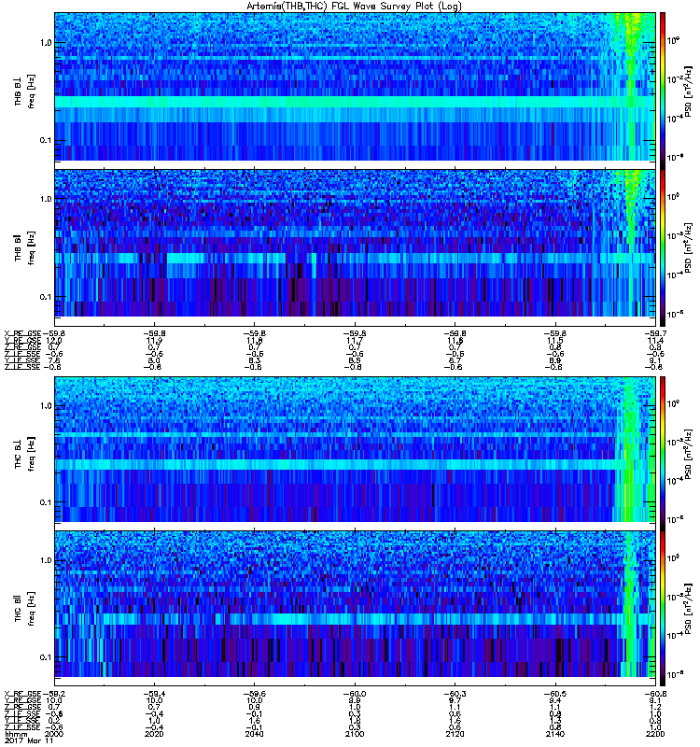Click the '-60.3' X_RE_GSE value in the lower table
700x747 pixels.
(455, 694)
